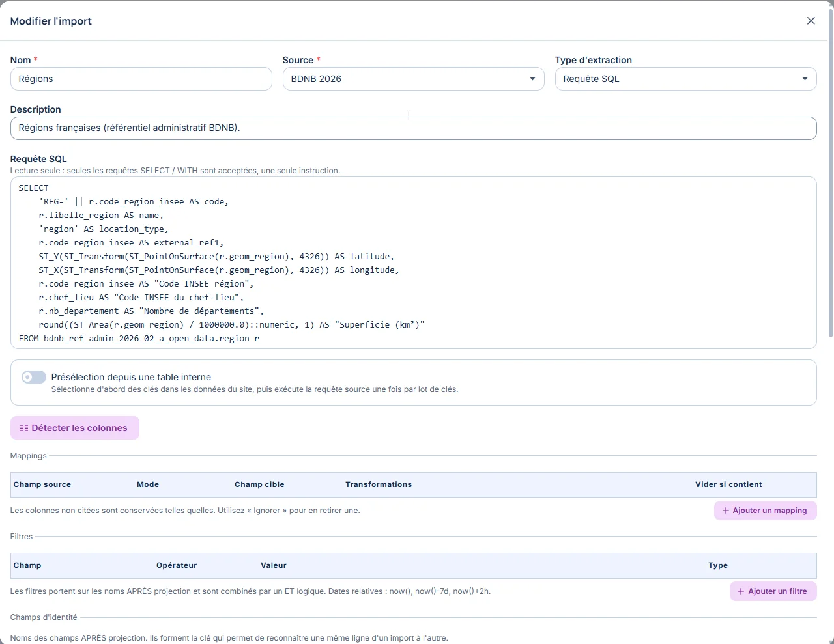The image size is (834, 644).
Task: Click the SQL line starting with FROM bdnb_ref_admin
Action: coord(139,339)
